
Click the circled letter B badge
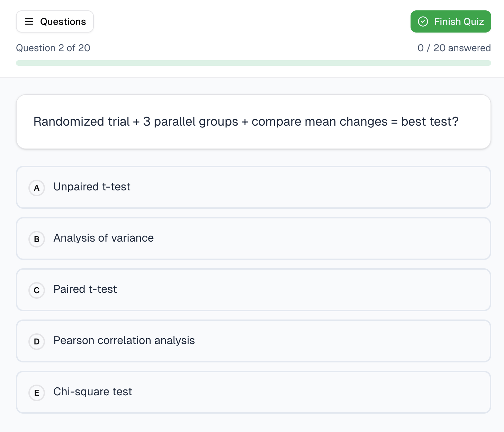click(x=36, y=239)
